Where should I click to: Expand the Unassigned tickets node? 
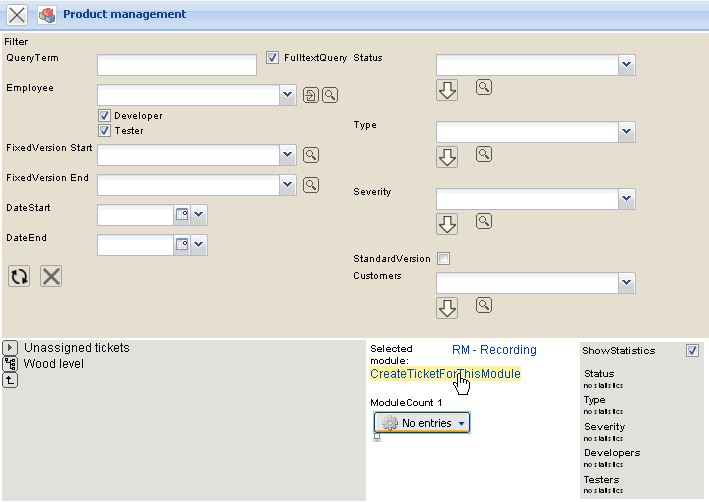pyautogui.click(x=10, y=348)
